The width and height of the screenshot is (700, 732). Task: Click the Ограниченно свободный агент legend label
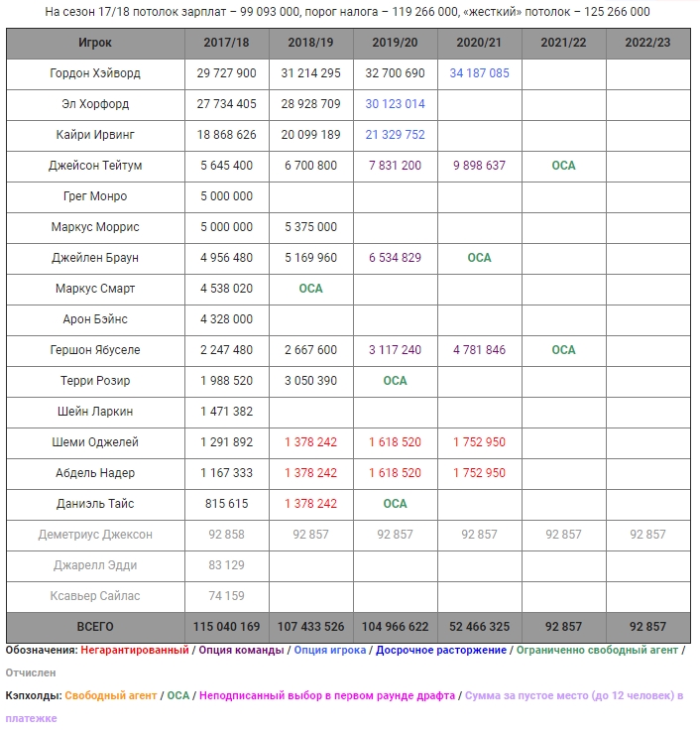[x=597, y=650]
